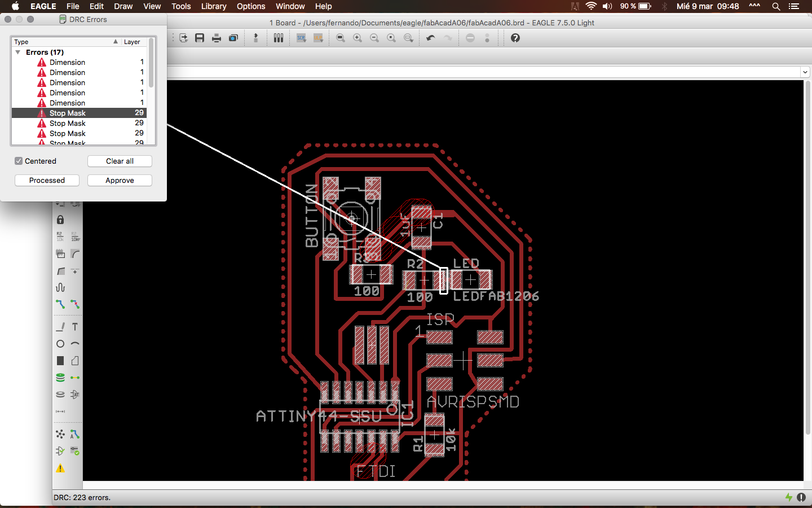This screenshot has height=508, width=812.
Task: Select the Polygon tool
Action: pos(75,361)
